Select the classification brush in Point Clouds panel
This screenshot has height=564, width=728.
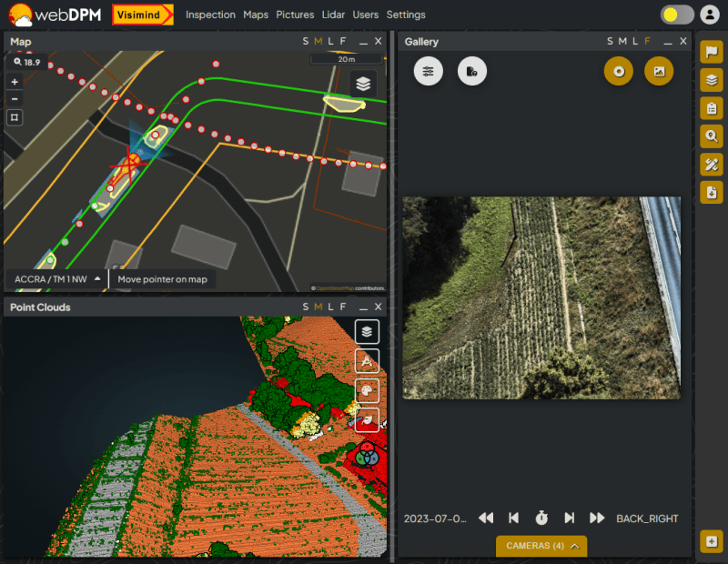tap(366, 418)
